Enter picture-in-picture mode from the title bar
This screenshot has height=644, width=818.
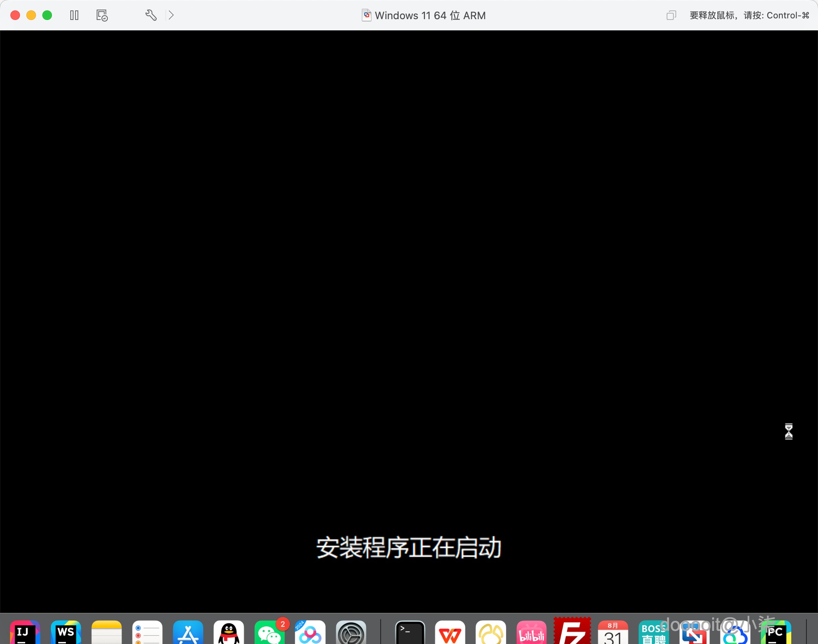click(671, 15)
